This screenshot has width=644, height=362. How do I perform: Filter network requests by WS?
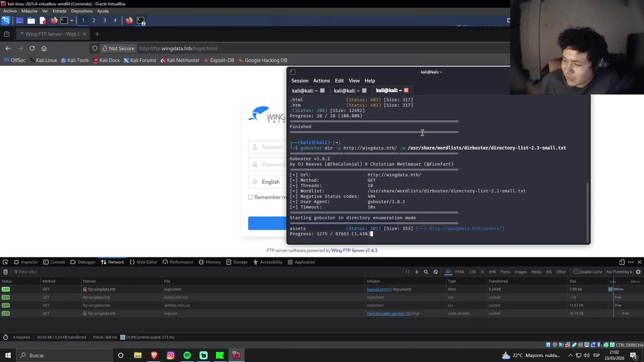(x=549, y=272)
